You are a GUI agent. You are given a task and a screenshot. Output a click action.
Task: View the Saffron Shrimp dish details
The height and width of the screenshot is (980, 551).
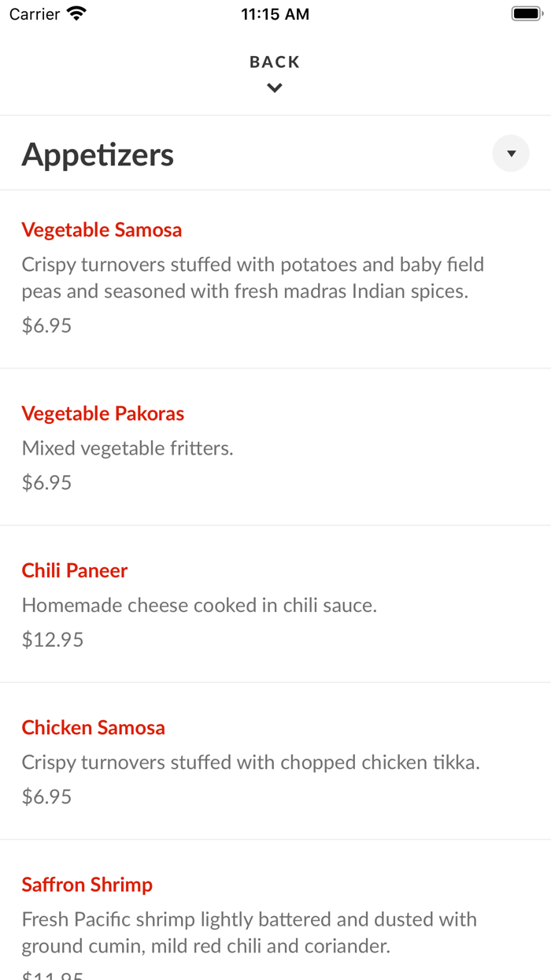tap(87, 884)
